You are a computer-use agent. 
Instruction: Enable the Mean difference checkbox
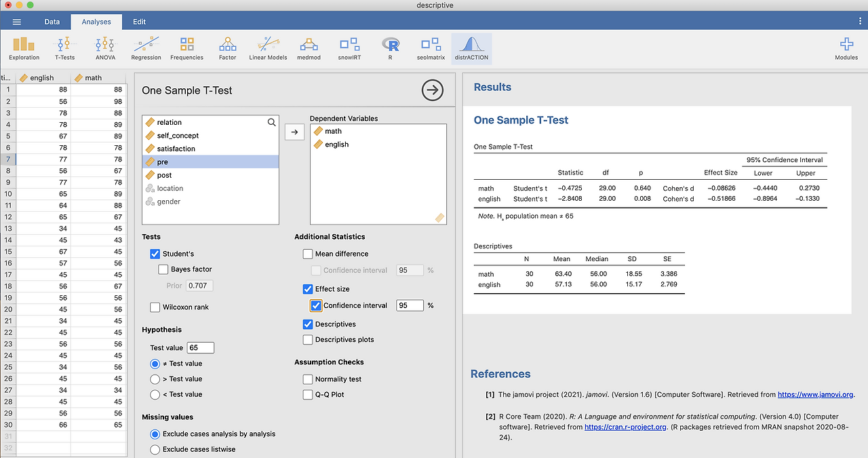308,254
